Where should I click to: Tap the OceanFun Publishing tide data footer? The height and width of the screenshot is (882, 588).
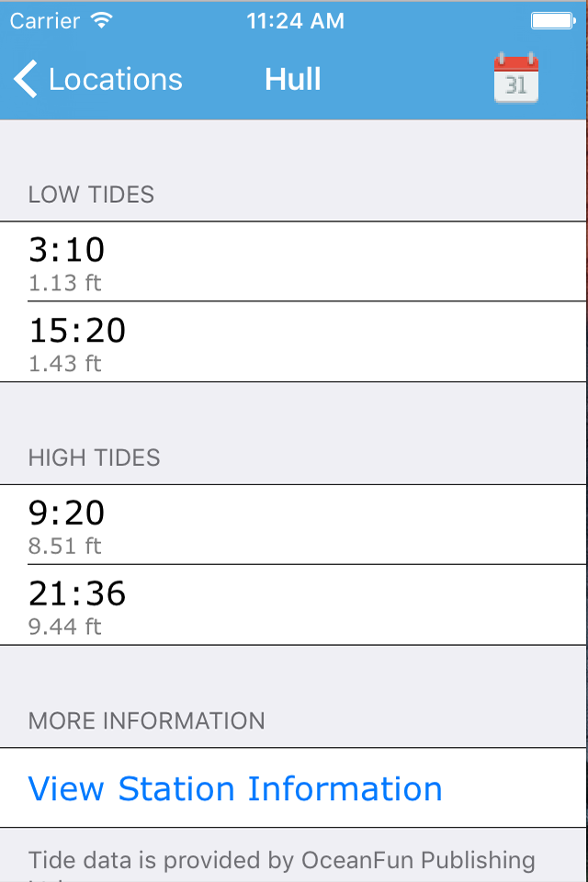click(282, 865)
